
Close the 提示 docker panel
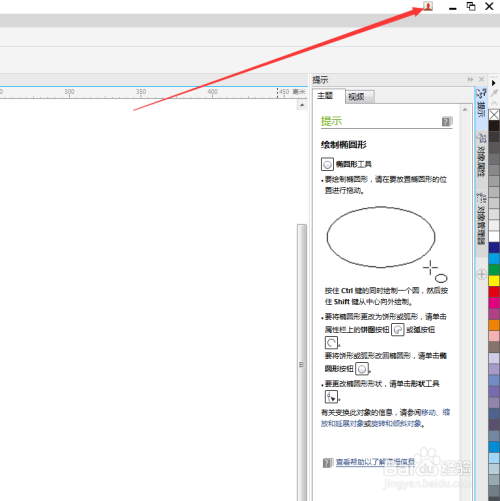click(x=481, y=79)
